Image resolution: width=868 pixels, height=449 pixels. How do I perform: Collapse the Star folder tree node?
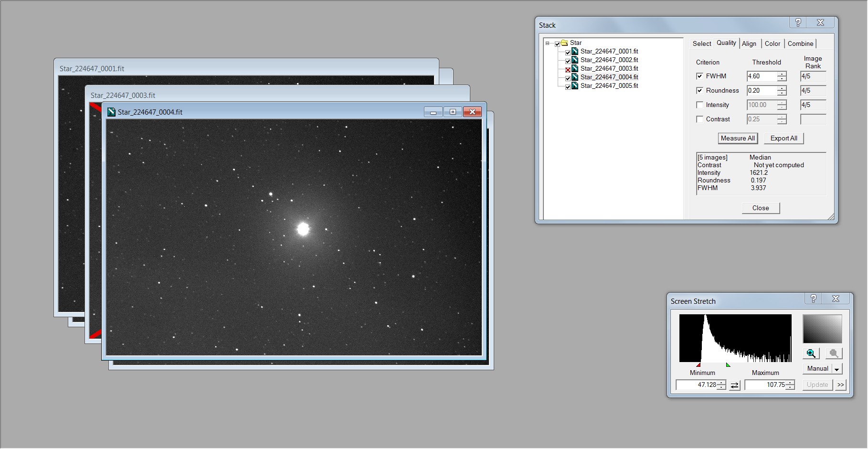tap(548, 43)
